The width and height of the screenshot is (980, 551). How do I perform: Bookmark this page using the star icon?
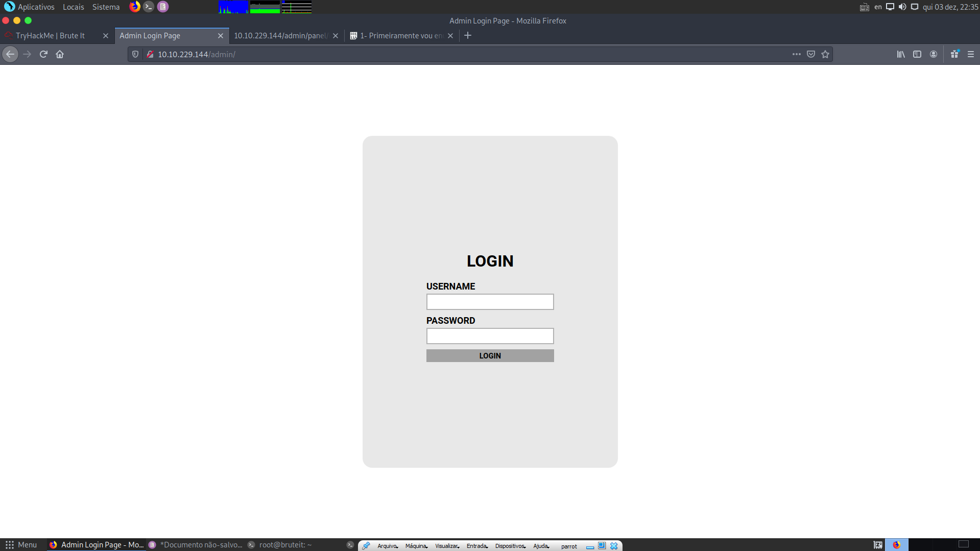(x=825, y=54)
